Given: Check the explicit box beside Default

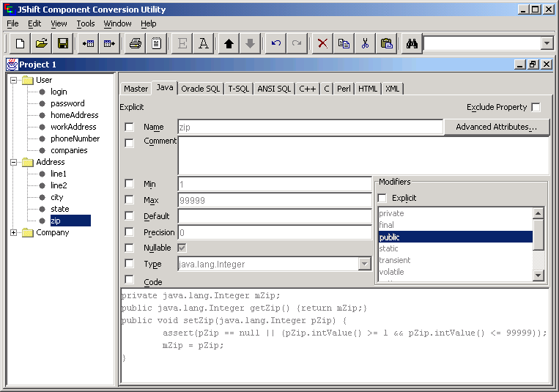Looking at the screenshot, I should (129, 216).
